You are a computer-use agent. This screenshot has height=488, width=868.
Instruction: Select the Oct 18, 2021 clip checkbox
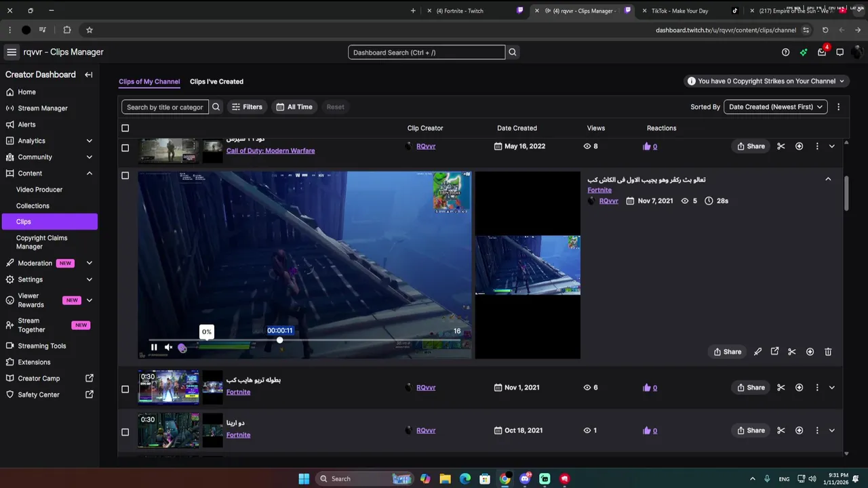[x=125, y=432]
